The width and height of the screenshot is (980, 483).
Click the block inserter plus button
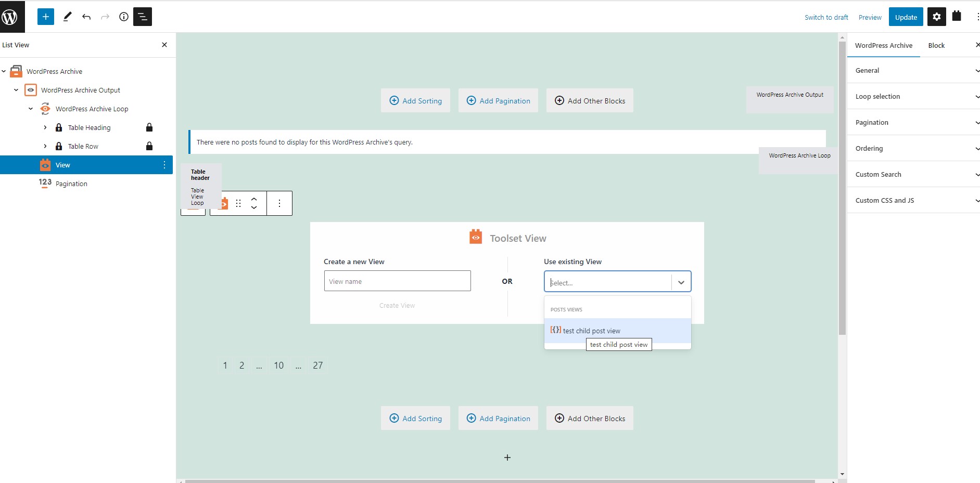[46, 17]
